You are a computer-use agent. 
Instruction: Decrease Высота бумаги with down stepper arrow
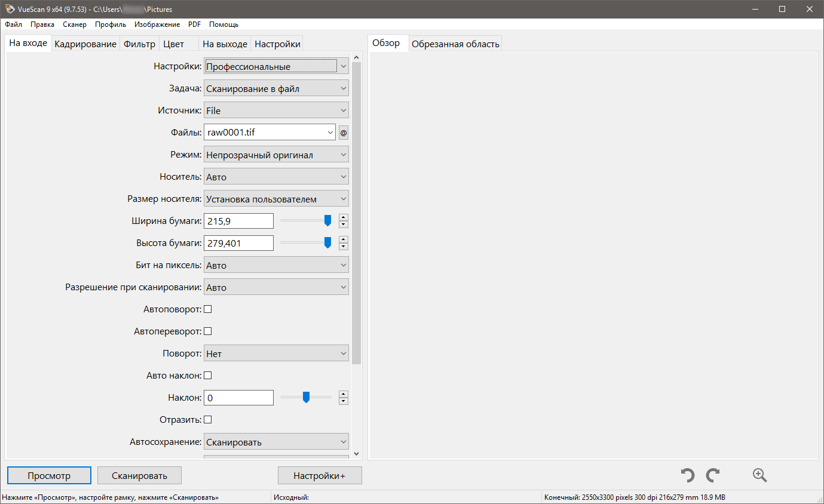click(x=343, y=247)
